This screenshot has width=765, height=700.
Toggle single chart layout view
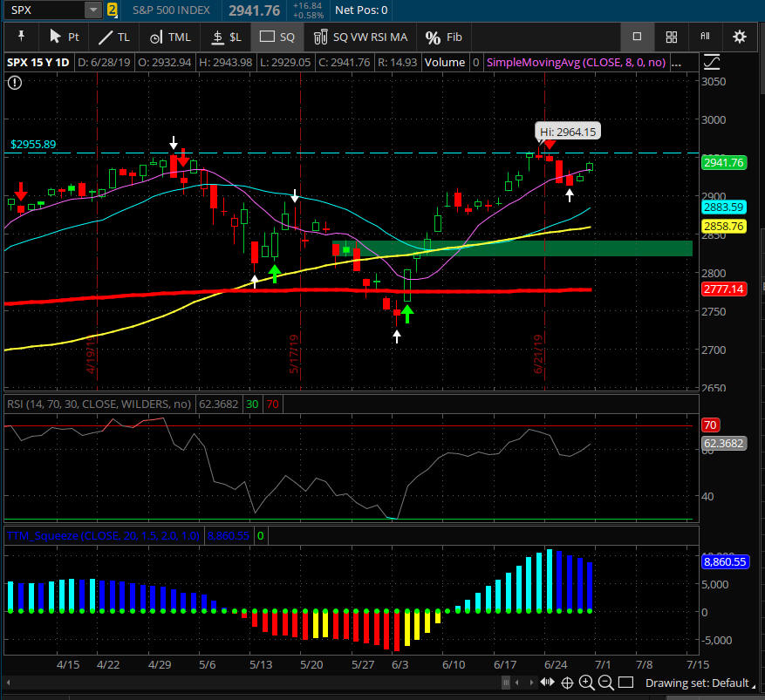637,37
